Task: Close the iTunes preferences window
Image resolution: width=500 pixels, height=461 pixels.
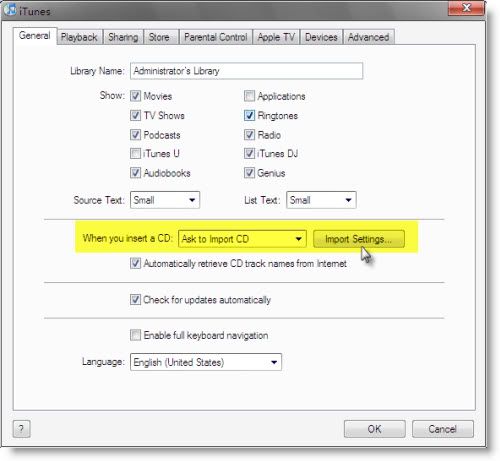Action: (466, 7)
